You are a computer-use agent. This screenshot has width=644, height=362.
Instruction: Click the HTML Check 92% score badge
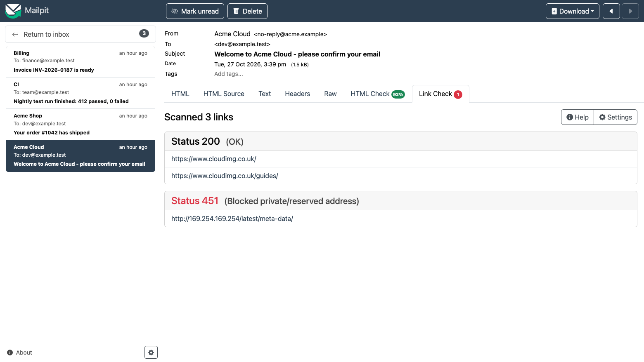click(x=398, y=94)
